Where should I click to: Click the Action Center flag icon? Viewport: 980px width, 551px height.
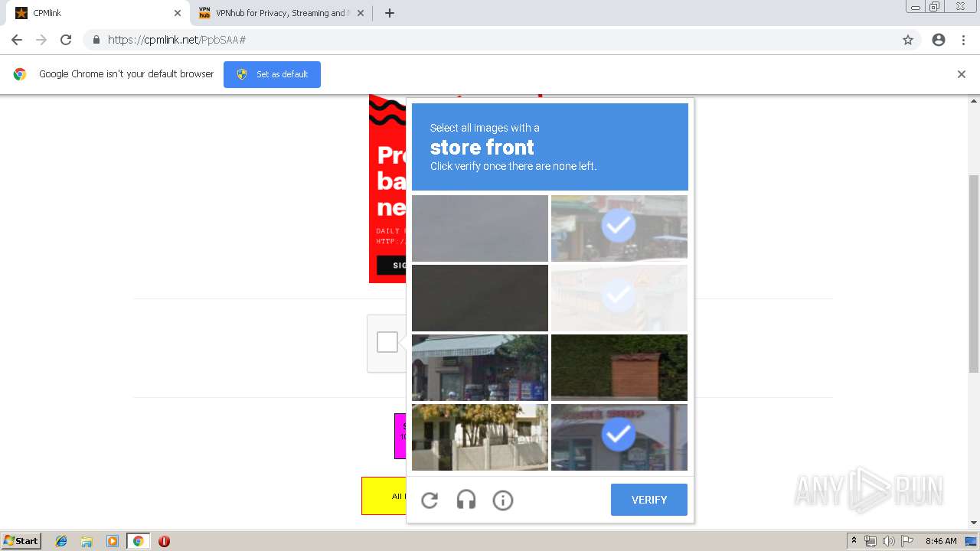point(907,541)
